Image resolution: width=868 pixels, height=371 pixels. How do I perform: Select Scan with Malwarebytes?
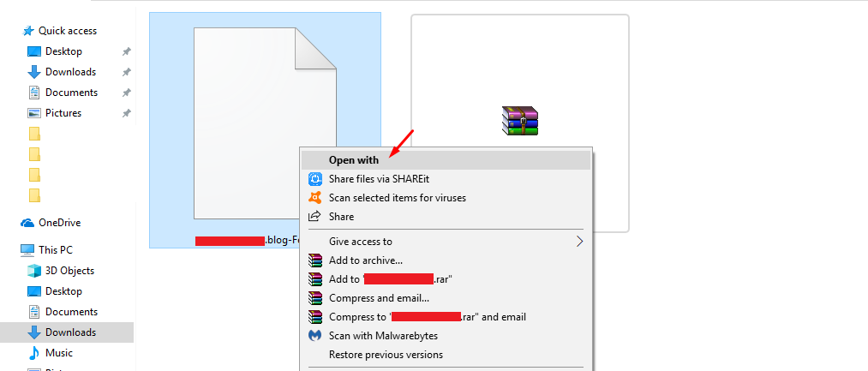pos(446,336)
